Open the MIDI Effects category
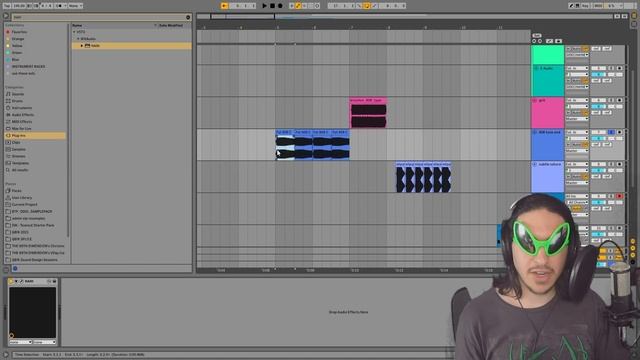The width and height of the screenshot is (640, 360). coord(22,122)
